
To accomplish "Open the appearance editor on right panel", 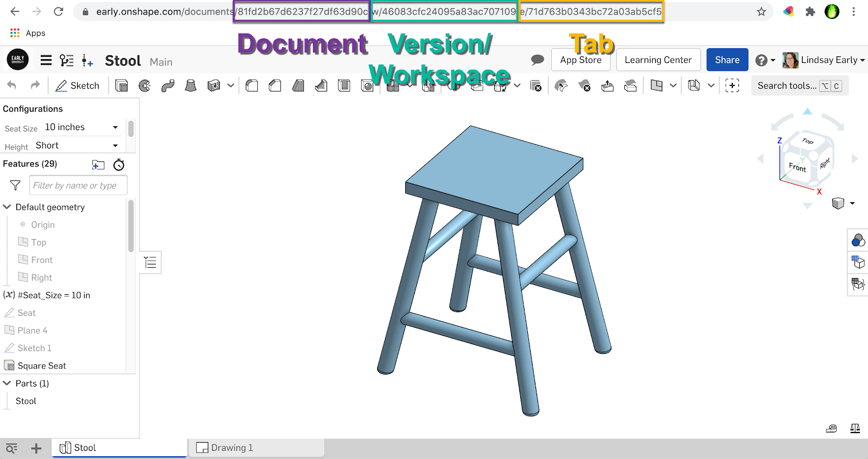I will coord(858,240).
